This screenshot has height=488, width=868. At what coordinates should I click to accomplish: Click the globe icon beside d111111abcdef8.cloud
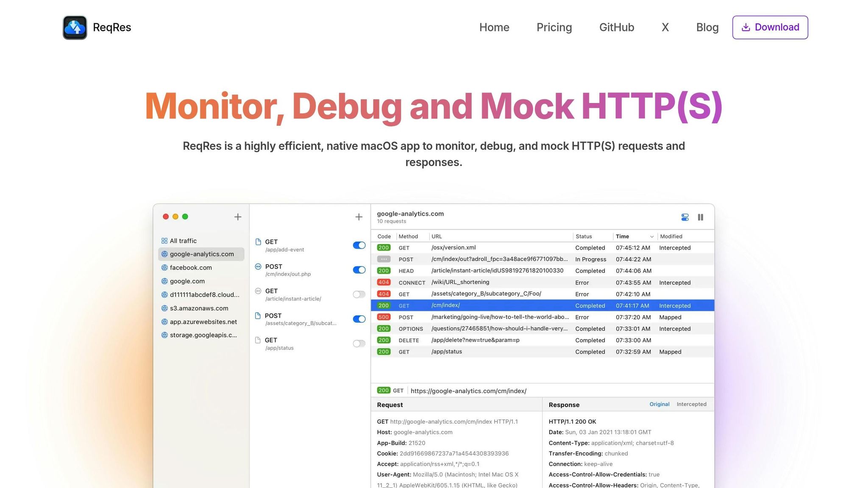coord(164,295)
